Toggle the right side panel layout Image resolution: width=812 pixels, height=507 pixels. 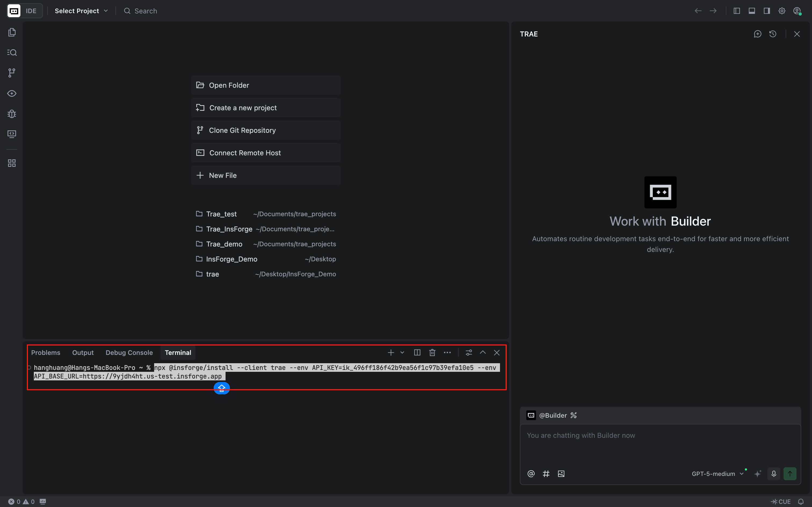click(x=767, y=11)
